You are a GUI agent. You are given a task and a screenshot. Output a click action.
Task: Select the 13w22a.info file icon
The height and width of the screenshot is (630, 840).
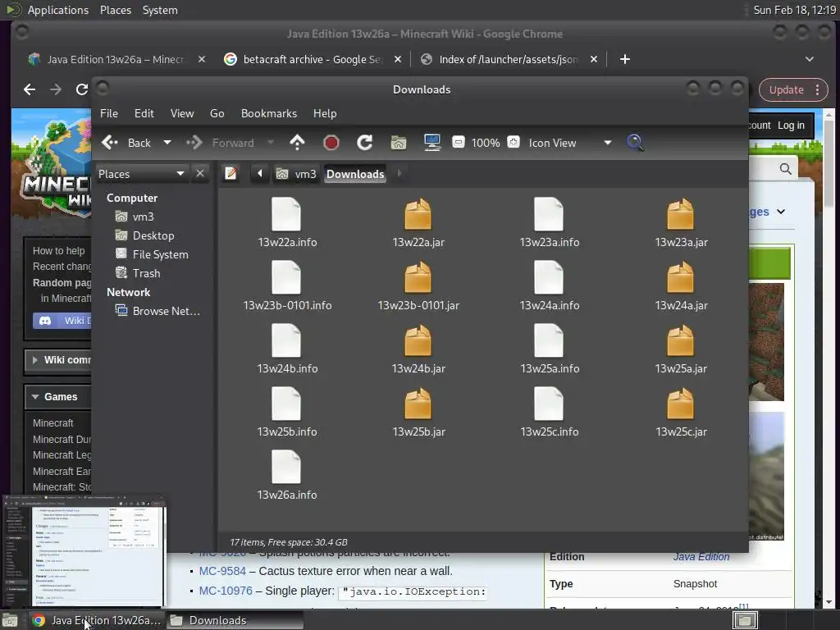tap(286, 214)
